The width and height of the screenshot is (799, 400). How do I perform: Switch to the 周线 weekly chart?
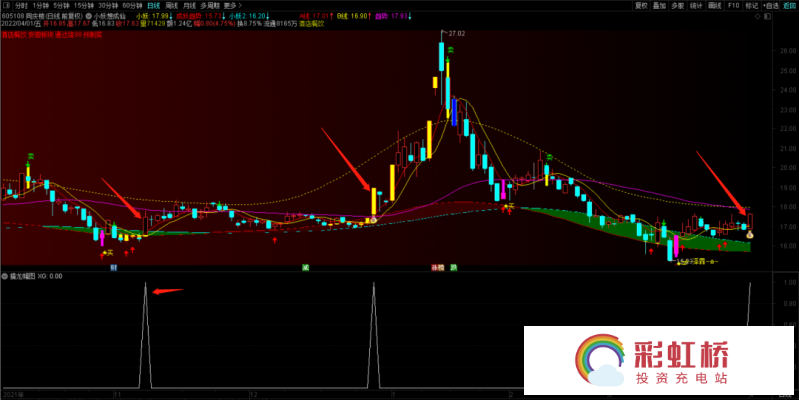tap(172, 6)
